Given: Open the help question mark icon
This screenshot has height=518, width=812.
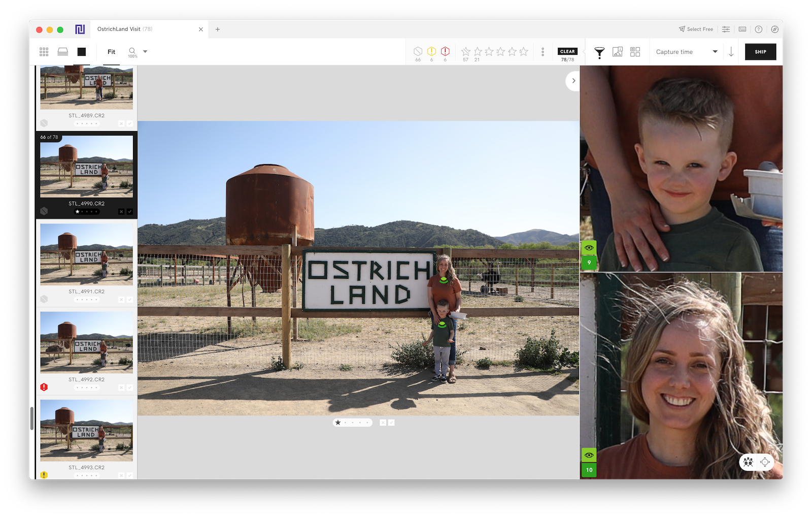Looking at the screenshot, I should coord(759,29).
